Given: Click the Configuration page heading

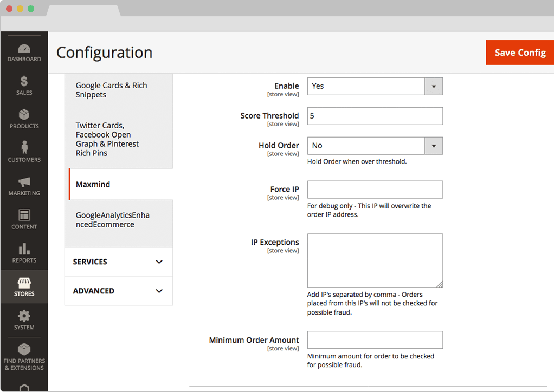Looking at the screenshot, I should pos(104,53).
